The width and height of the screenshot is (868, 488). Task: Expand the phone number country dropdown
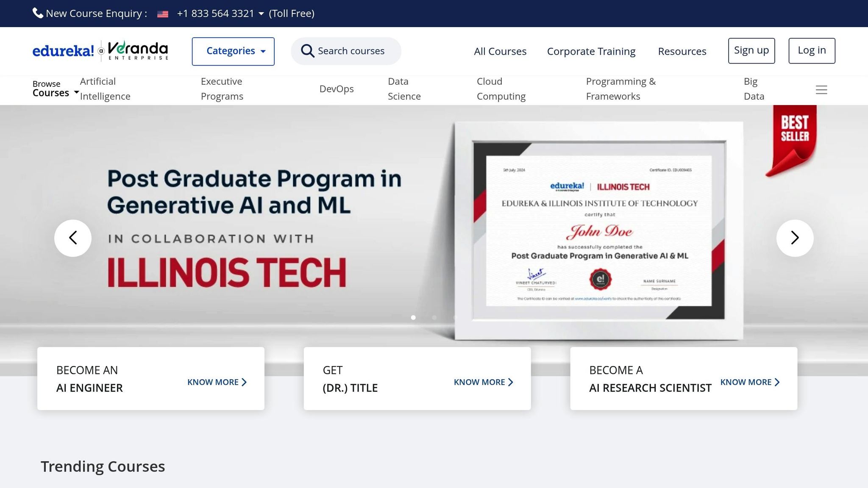coord(261,14)
